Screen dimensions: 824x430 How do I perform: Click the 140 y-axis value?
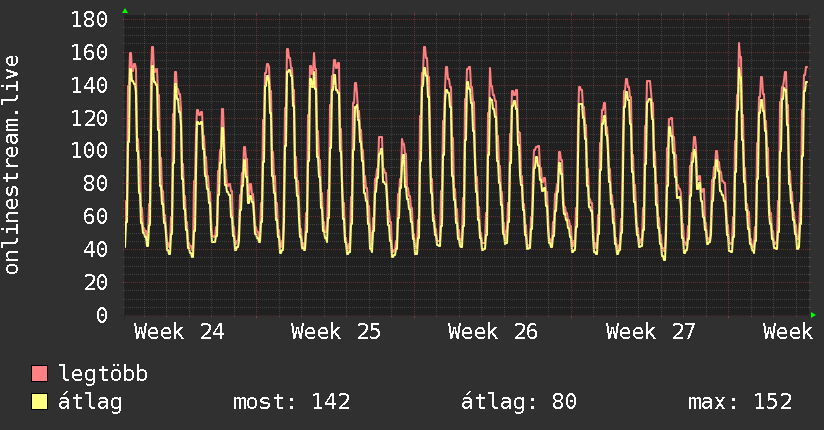pyautogui.click(x=89, y=85)
